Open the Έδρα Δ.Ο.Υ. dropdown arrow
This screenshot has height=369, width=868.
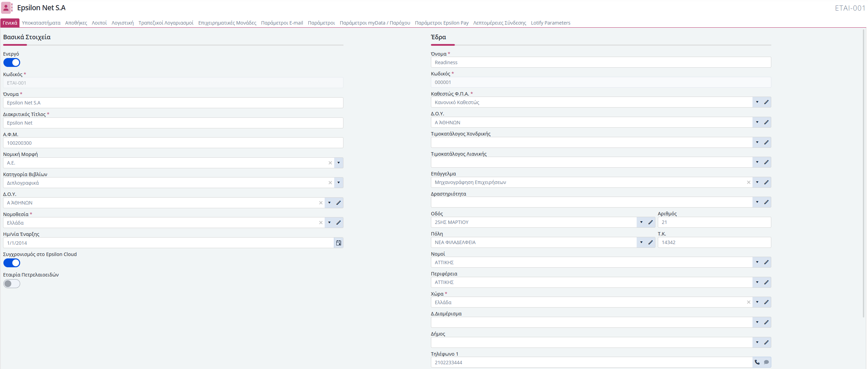click(x=757, y=122)
